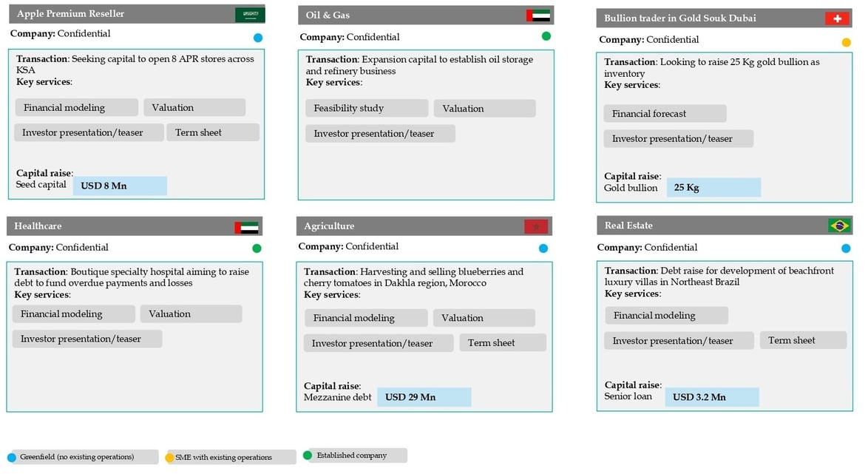Screen dimensions: 868x474
Task: Click the Brazil flag on Real Estate card
Action: [x=839, y=226]
